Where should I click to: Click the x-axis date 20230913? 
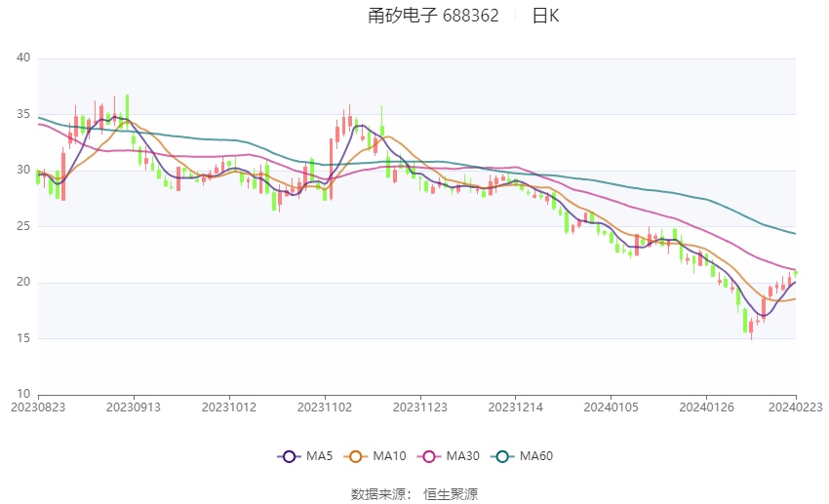134,407
